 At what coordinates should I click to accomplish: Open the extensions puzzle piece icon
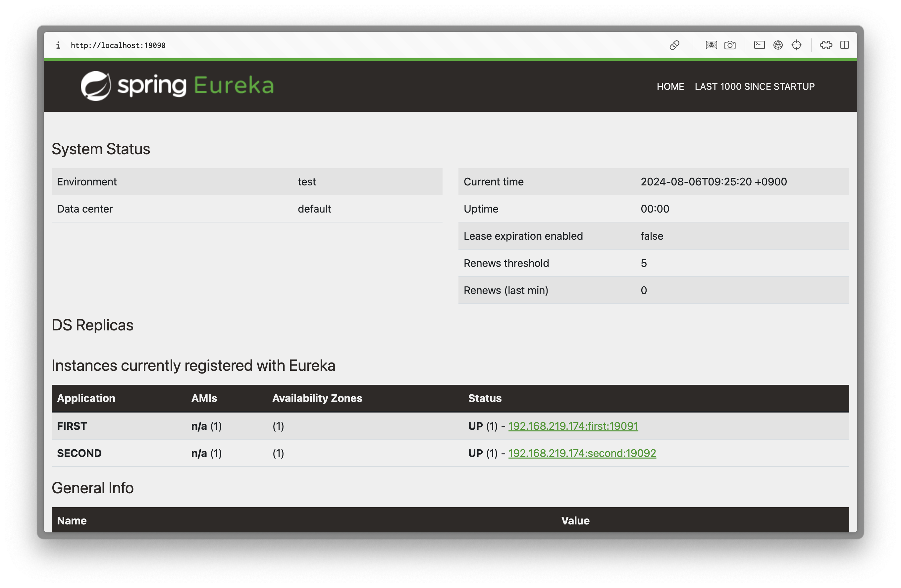click(826, 45)
